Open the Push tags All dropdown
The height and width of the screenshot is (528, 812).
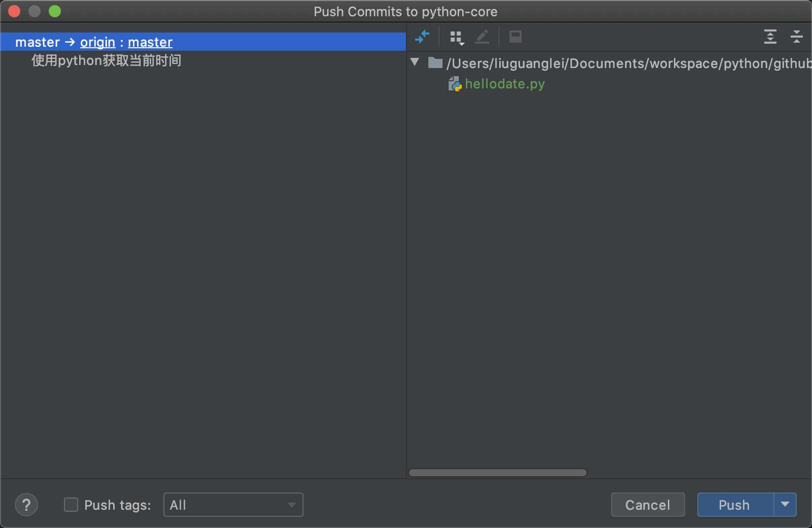[x=233, y=505]
